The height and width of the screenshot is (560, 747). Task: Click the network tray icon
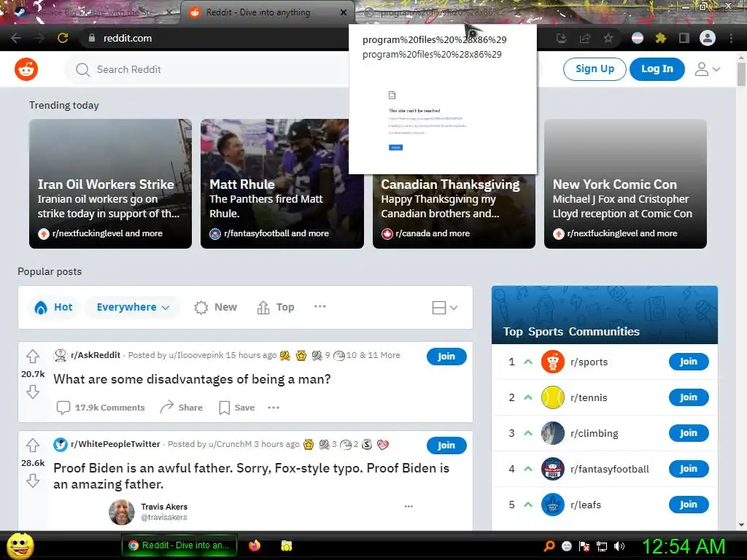click(x=602, y=546)
